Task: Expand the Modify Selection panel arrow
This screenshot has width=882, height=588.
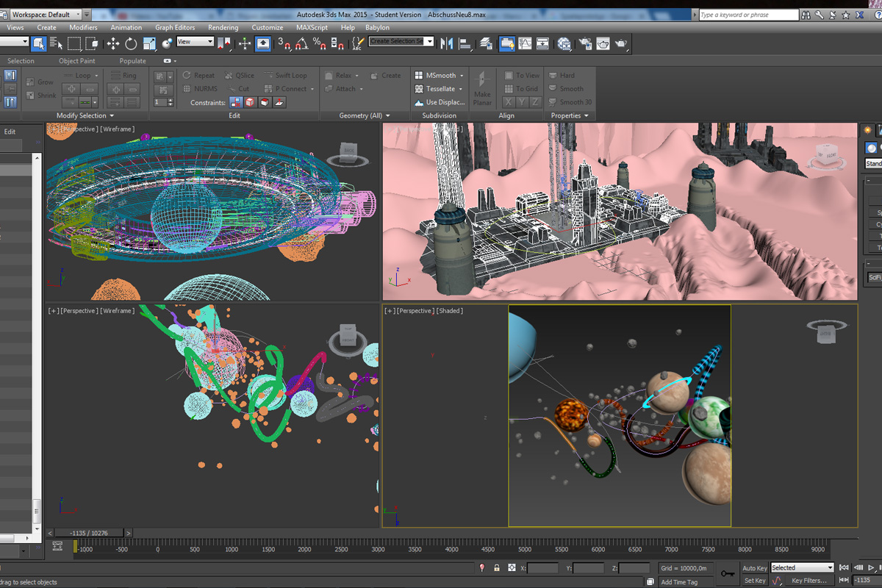Action: coord(112,116)
